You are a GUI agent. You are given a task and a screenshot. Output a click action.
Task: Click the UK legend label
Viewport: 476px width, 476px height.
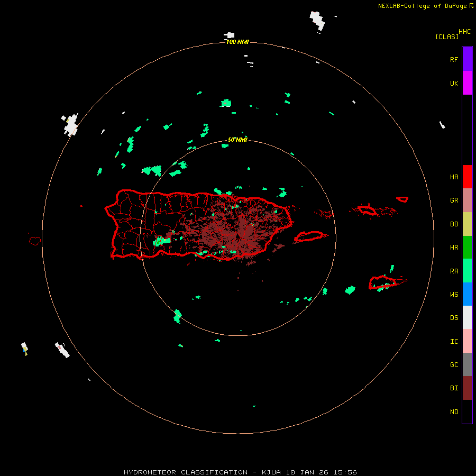click(x=454, y=83)
